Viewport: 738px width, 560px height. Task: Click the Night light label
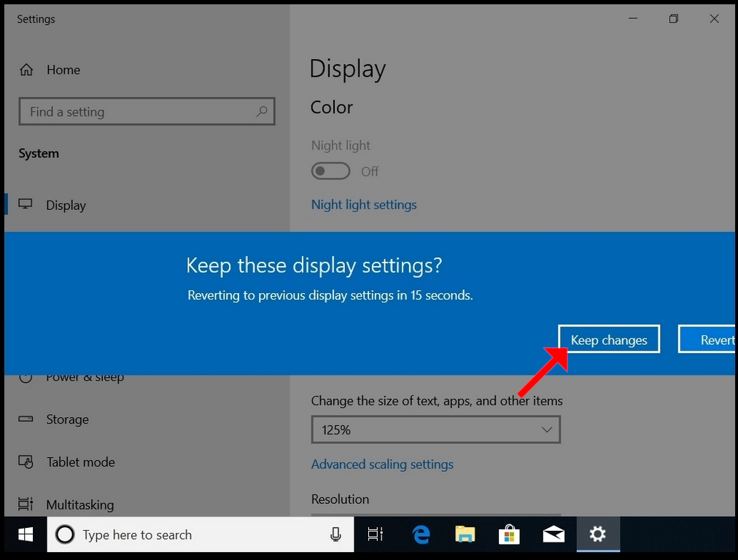coord(341,146)
